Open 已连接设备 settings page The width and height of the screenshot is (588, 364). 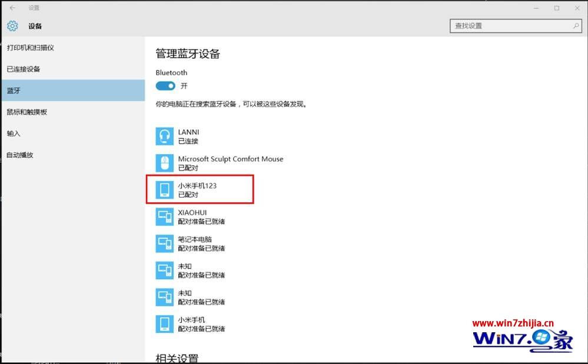[x=73, y=69]
